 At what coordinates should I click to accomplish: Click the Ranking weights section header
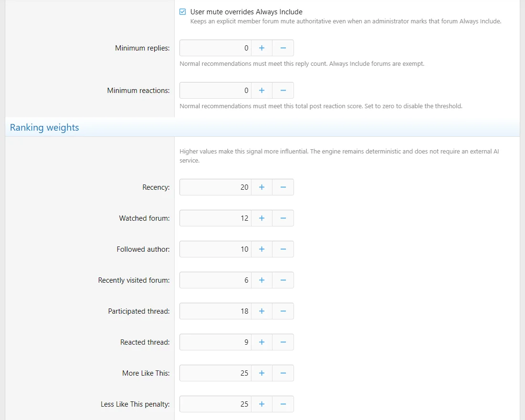[x=44, y=127]
